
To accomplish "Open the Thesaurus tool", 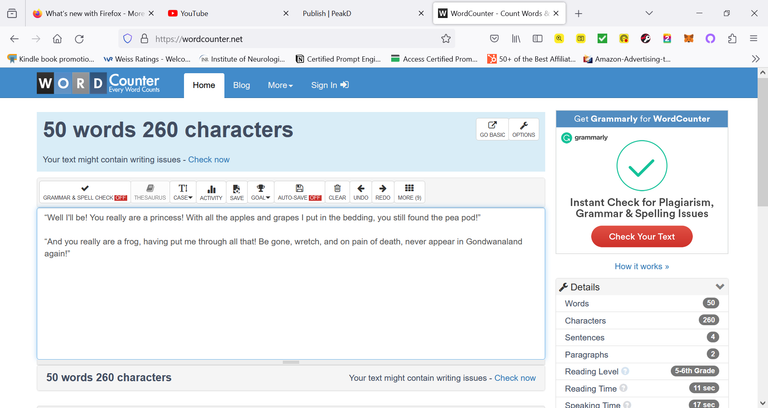I will pyautogui.click(x=150, y=192).
